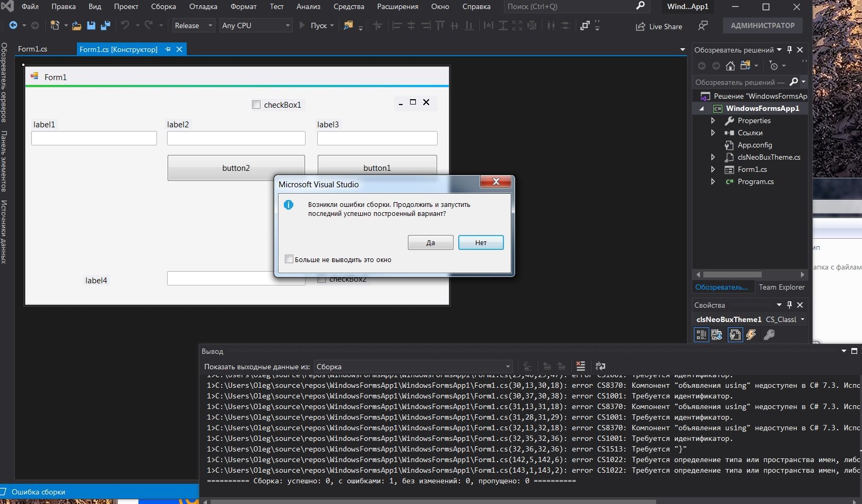Toggle checkBox1 on the form designer
This screenshot has width=862, height=504.
[x=256, y=105]
